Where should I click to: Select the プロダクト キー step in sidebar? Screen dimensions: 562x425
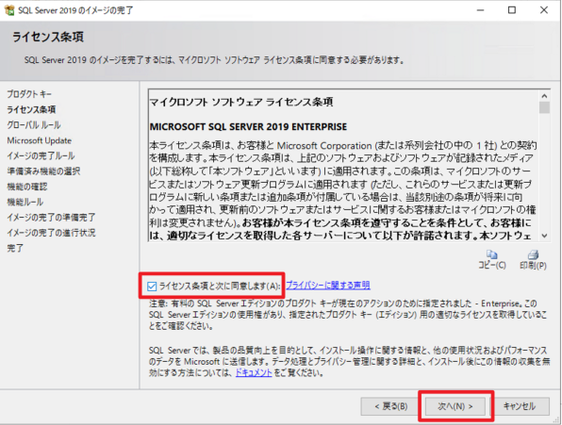pos(29,94)
